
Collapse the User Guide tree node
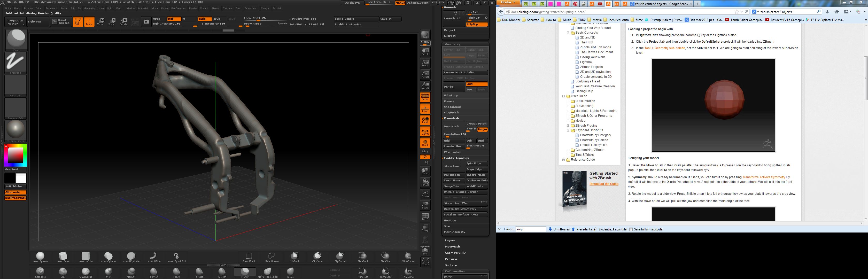563,96
